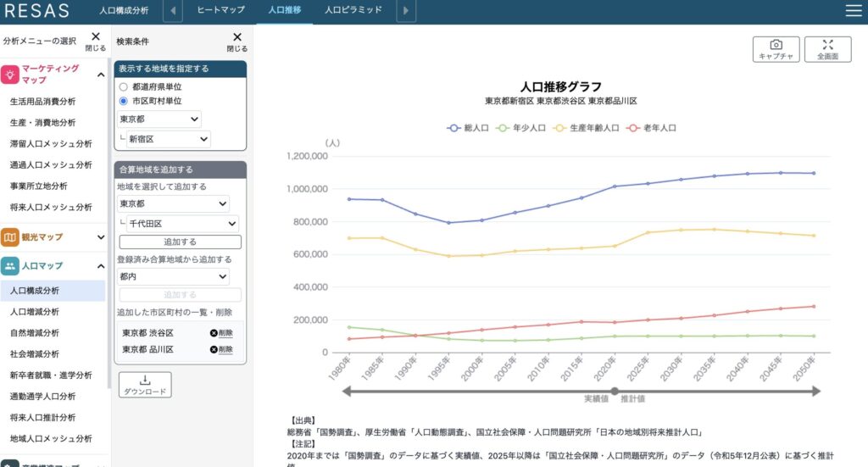Delete 渋谷区 from the added list

(220, 333)
